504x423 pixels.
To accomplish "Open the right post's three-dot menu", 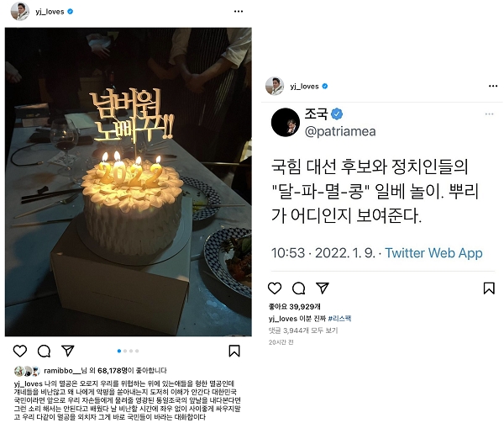I will [493, 86].
